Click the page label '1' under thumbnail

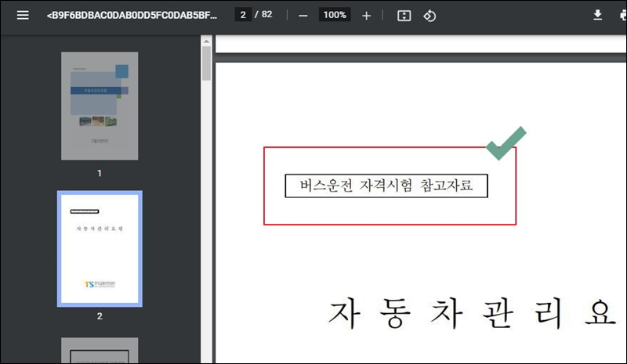point(100,173)
